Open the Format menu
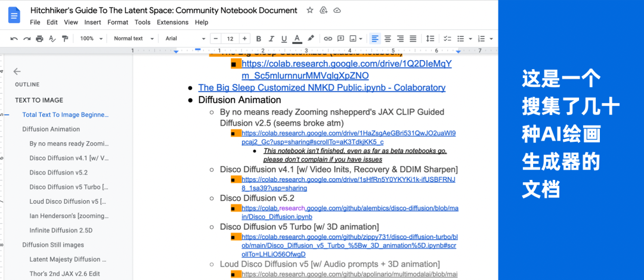Screen dimensions: 644x280 point(118,22)
